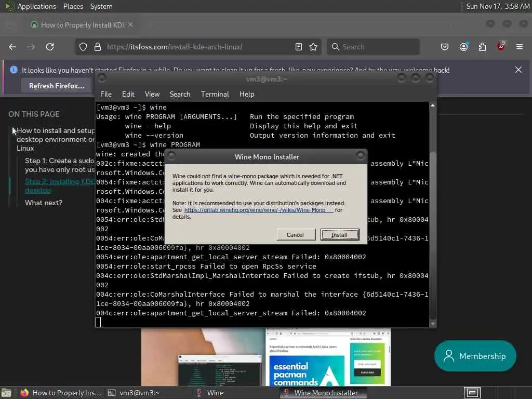Click the Membership button
This screenshot has height=399, width=532.
point(475,356)
